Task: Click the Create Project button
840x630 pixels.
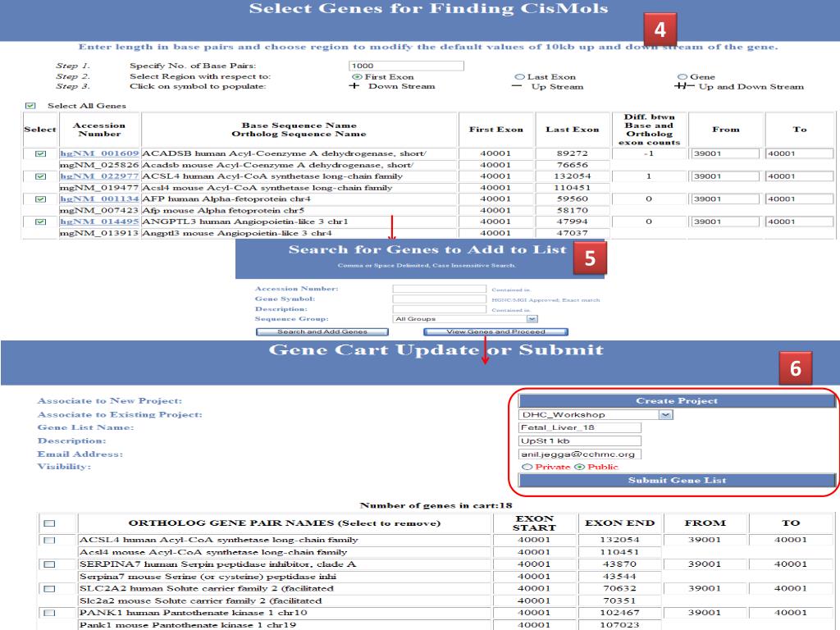Action: pyautogui.click(x=677, y=400)
